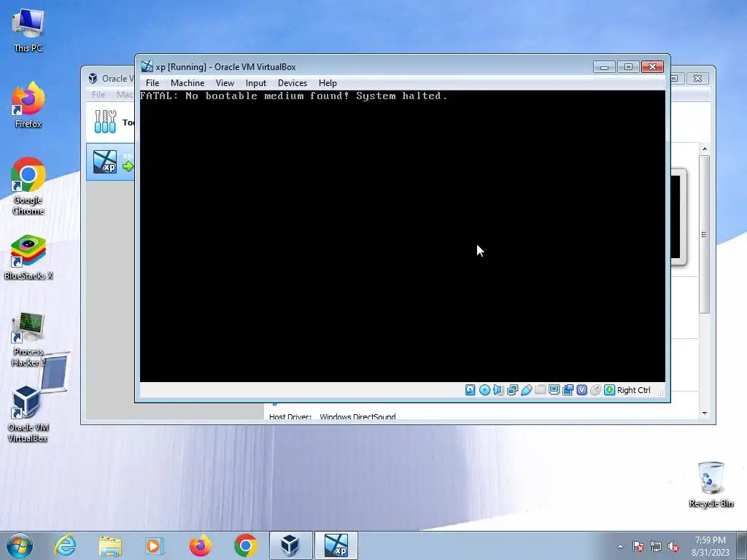The width and height of the screenshot is (747, 560).
Task: Click the Manager details scrollbar thumb
Action: 705,234
